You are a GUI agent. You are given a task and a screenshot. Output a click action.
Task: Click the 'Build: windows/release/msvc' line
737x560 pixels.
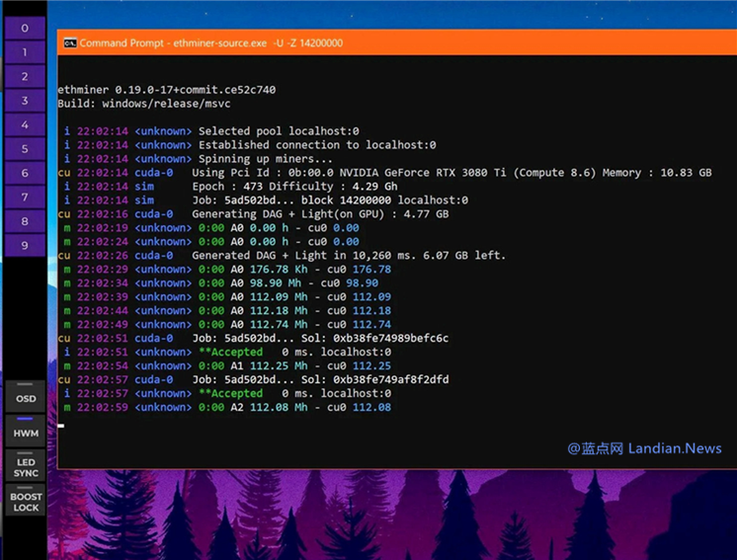(x=144, y=104)
